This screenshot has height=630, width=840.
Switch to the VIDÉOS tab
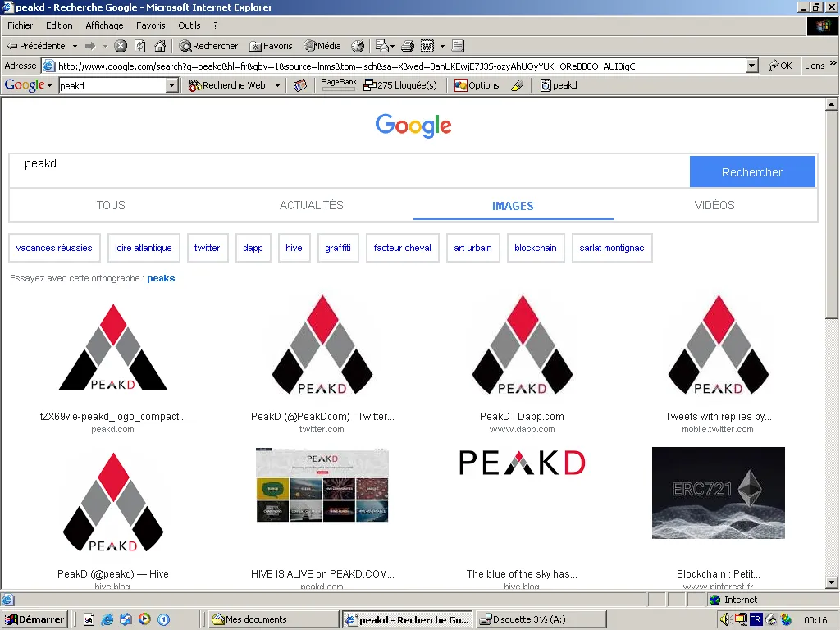click(x=714, y=205)
